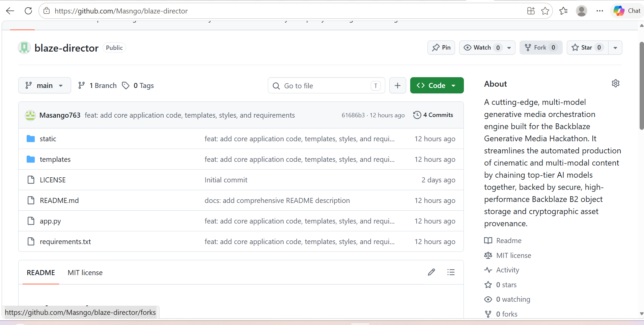Open the app.py file
This screenshot has width=644, height=325.
(50, 221)
